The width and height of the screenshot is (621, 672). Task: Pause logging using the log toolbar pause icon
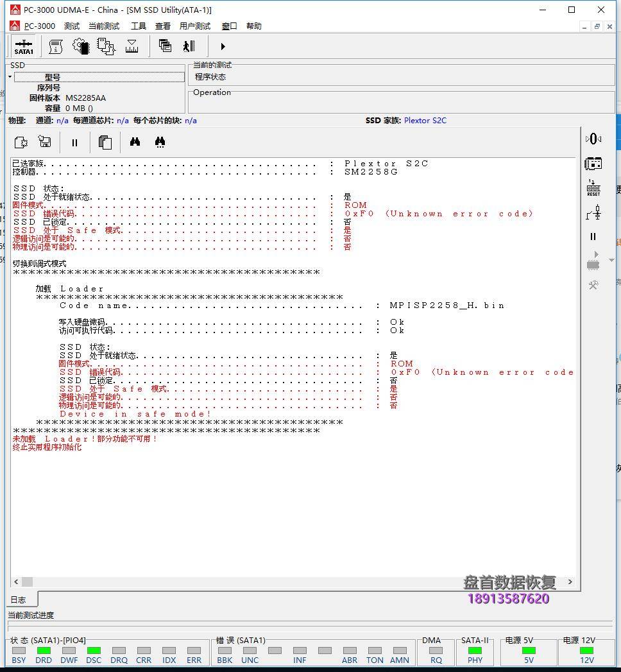tap(74, 142)
